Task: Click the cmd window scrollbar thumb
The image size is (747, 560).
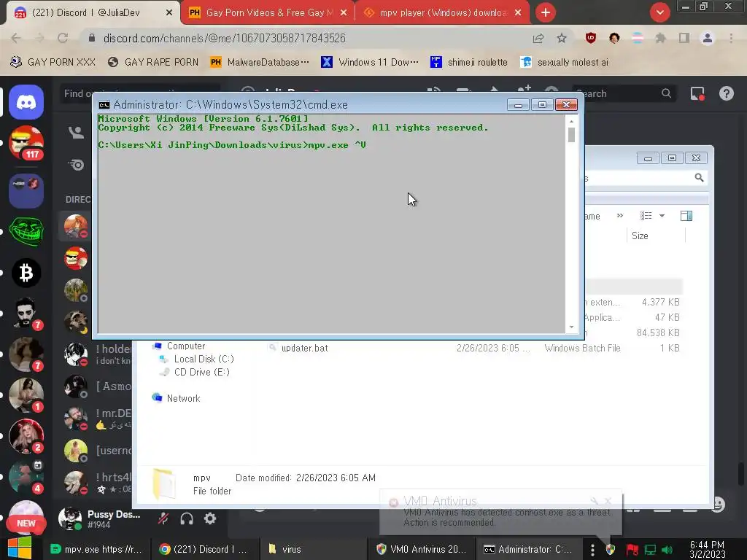Action: [x=571, y=135]
